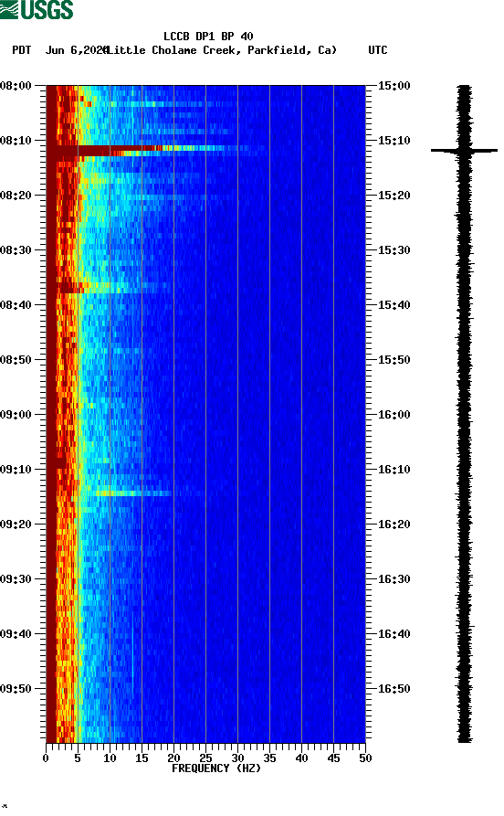Viewport: 504px width, 816px height.
Task: Click the 15 Hz frequency axis label
Action: [x=142, y=758]
